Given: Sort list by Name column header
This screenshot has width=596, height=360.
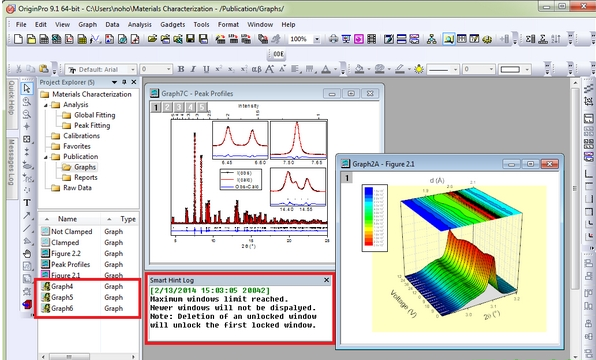Looking at the screenshot, I should (67, 219).
